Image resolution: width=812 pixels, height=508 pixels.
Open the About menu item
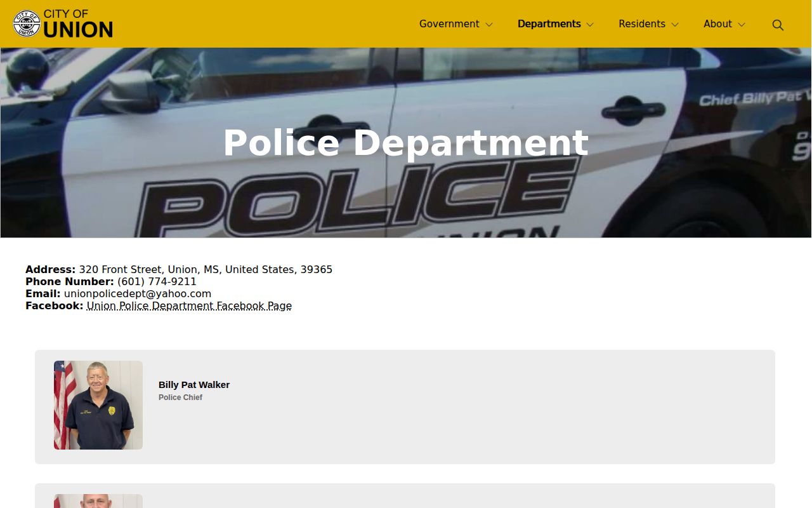point(717,24)
